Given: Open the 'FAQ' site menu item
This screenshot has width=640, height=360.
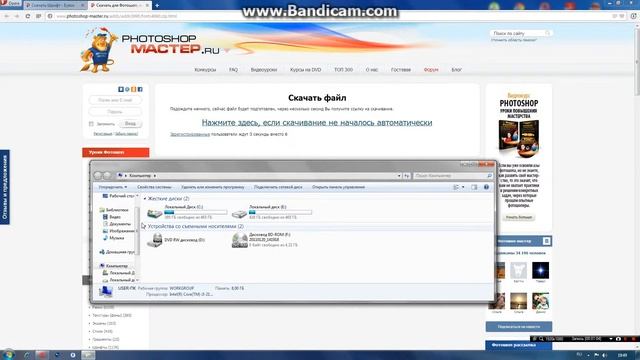Looking at the screenshot, I should point(233,70).
